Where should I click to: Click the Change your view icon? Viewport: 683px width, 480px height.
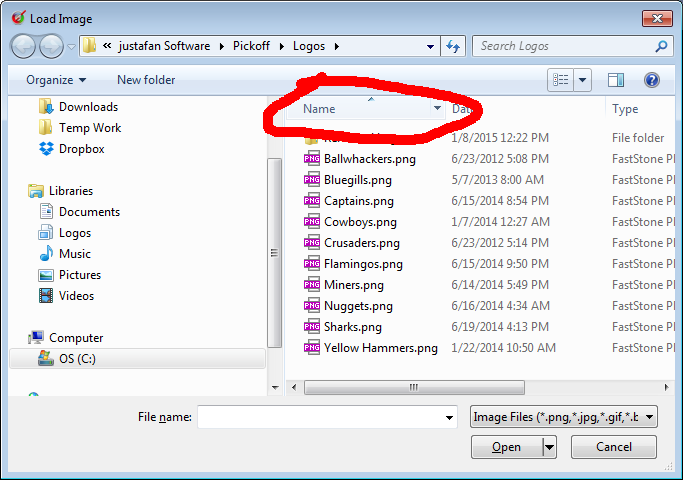coord(561,80)
